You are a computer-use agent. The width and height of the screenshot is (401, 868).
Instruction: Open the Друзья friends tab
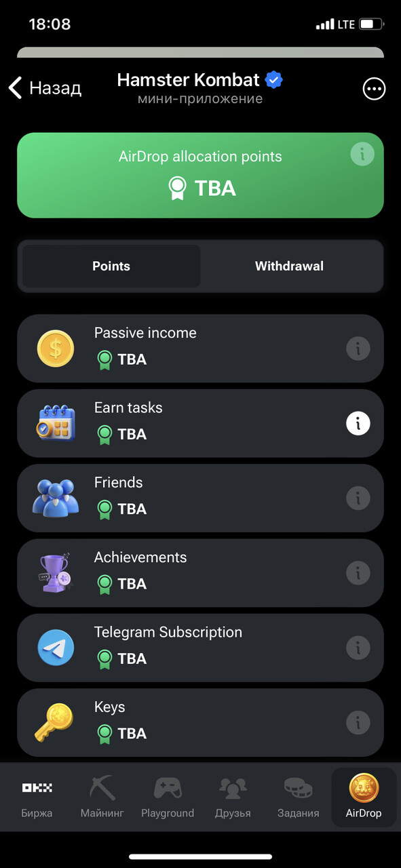(x=233, y=798)
